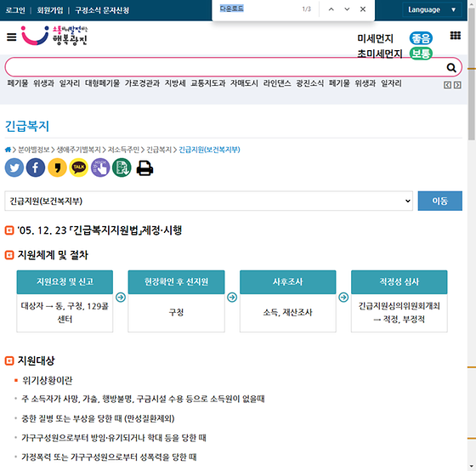Select keyword 대형폐기물
The height and width of the screenshot is (471, 476).
point(102,83)
